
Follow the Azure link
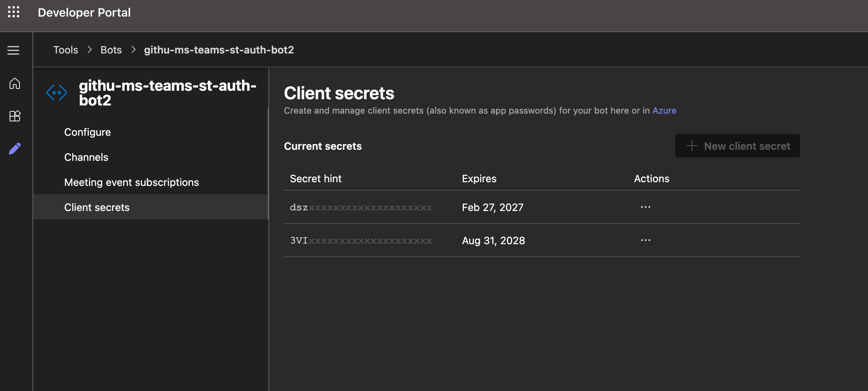tap(664, 111)
